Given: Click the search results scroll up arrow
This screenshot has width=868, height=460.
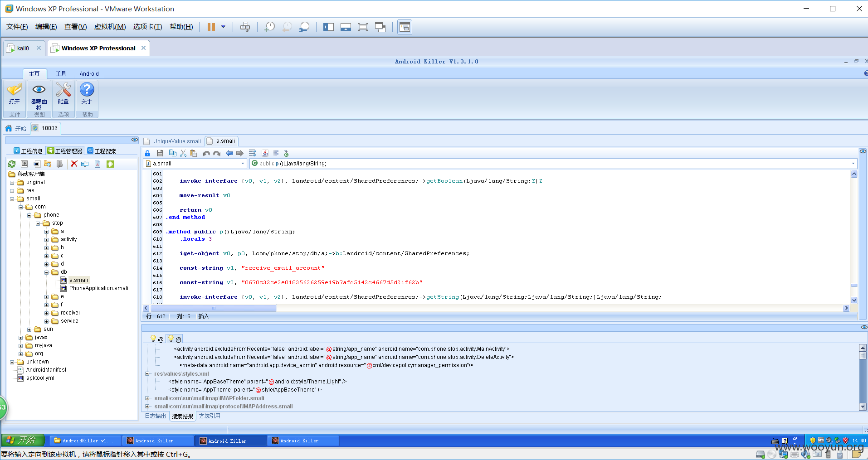Looking at the screenshot, I should (863, 348).
